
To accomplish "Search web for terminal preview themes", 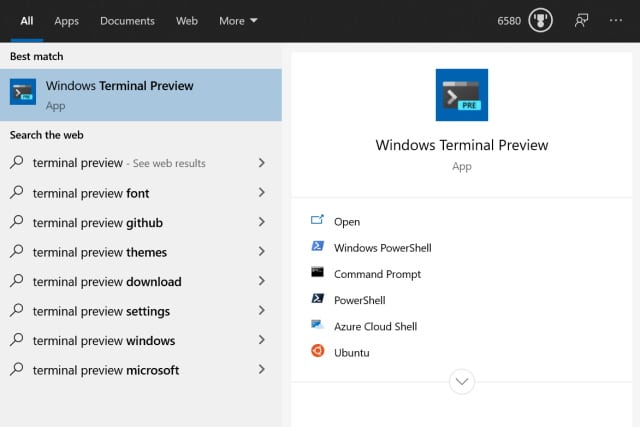I will (x=100, y=252).
